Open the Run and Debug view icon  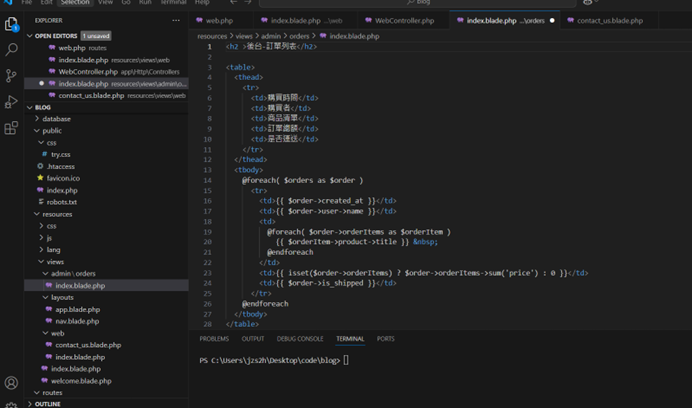click(x=11, y=102)
